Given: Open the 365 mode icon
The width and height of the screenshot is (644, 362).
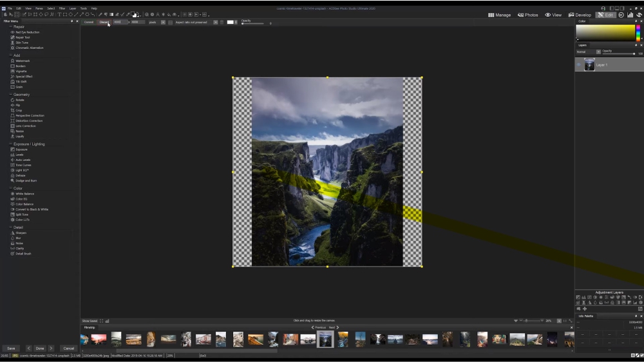Looking at the screenshot, I should pos(621,15).
